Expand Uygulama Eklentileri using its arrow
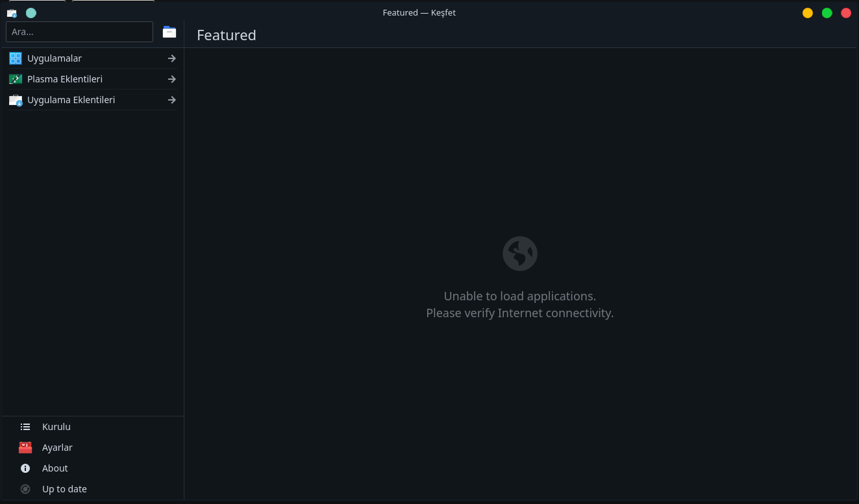 pyautogui.click(x=171, y=100)
